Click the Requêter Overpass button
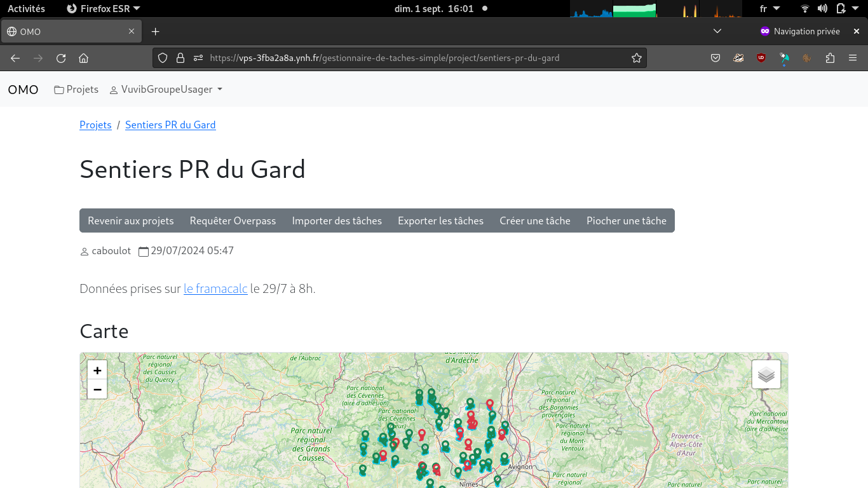868x488 pixels. tap(233, 221)
